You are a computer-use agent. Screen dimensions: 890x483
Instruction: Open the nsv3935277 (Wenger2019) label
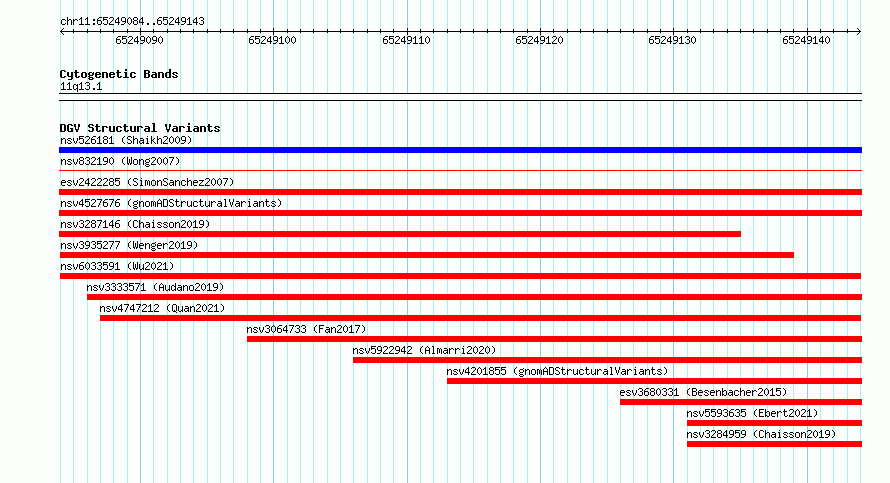point(129,245)
